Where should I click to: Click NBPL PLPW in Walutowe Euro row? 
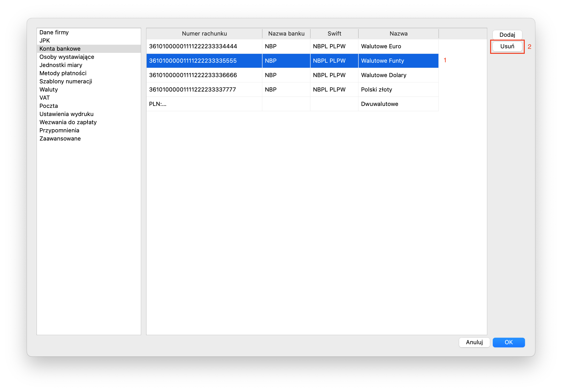coord(334,46)
